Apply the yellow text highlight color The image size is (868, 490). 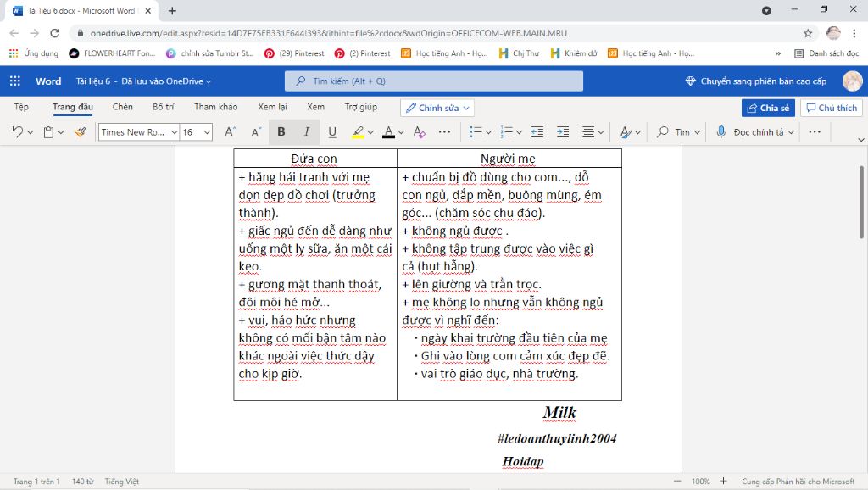click(359, 131)
